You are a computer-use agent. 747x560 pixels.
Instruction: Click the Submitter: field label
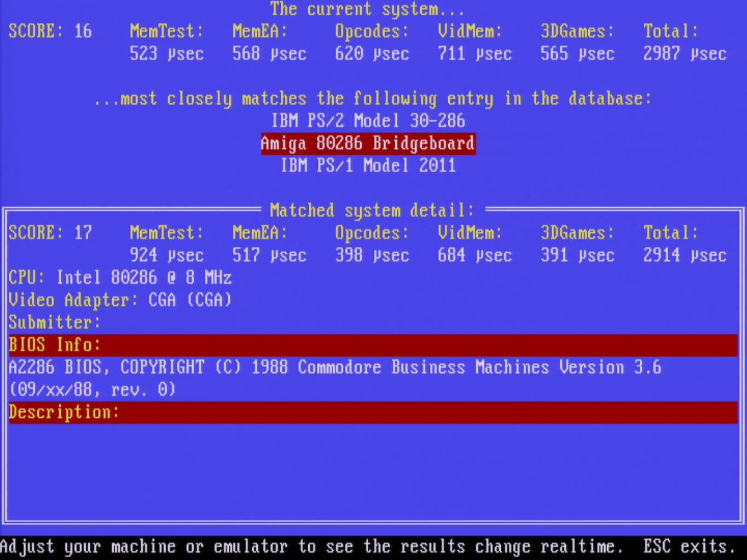pyautogui.click(x=55, y=323)
